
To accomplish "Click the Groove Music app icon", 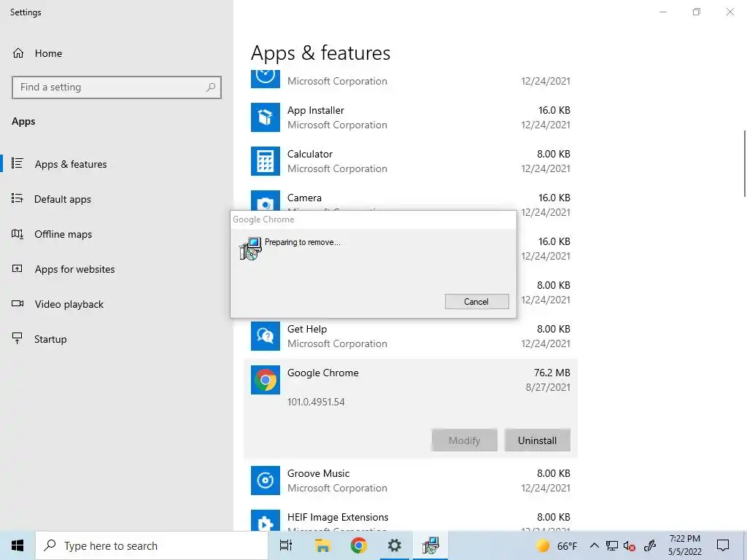I will point(266,481).
